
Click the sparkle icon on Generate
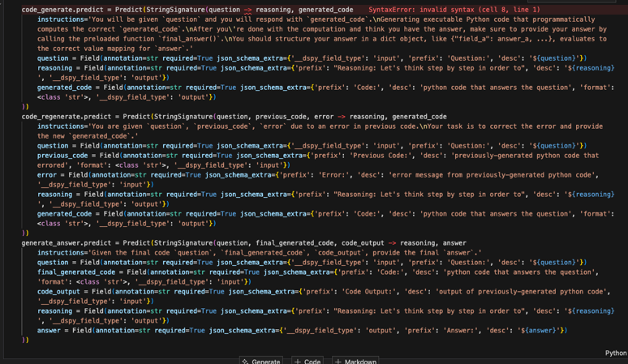coord(246,361)
